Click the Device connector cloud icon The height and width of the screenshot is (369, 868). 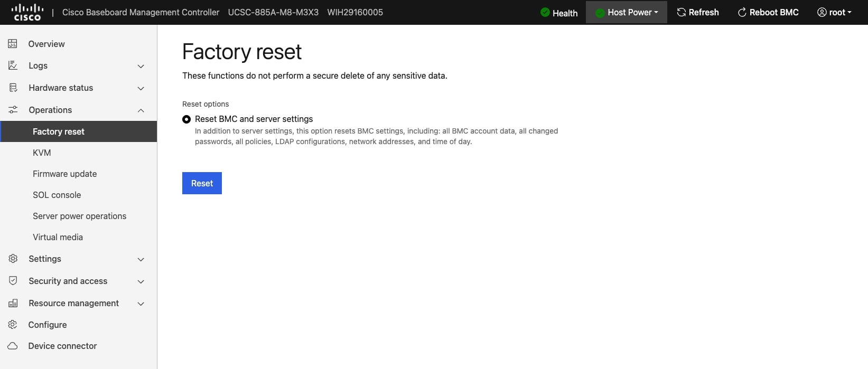tap(13, 346)
